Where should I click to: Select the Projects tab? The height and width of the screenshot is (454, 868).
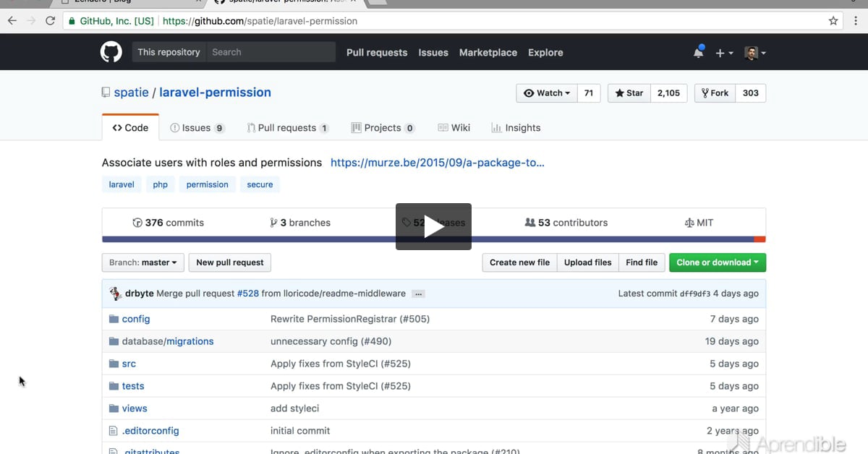(x=383, y=128)
